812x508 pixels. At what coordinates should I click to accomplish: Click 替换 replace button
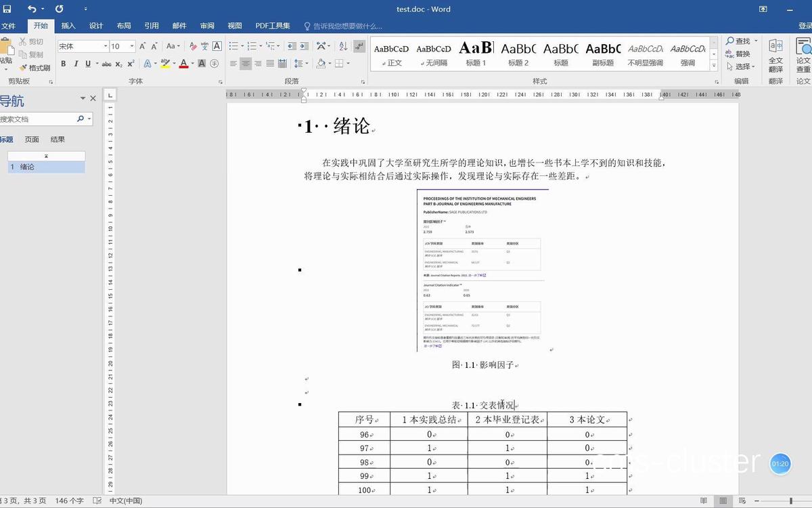(738, 54)
